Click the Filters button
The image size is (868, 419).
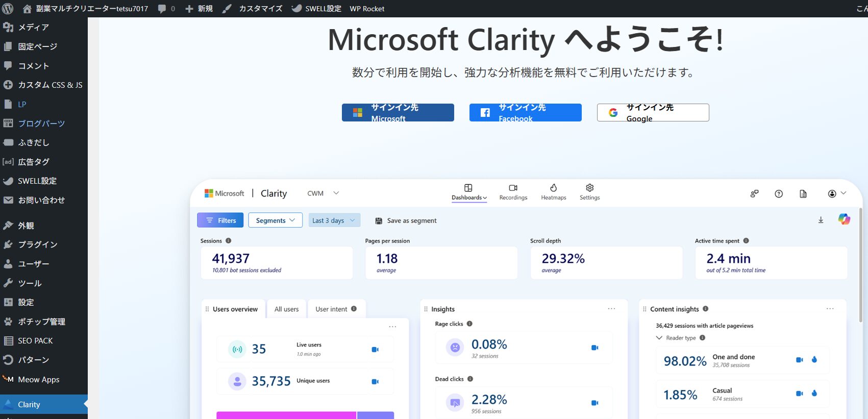tap(220, 220)
